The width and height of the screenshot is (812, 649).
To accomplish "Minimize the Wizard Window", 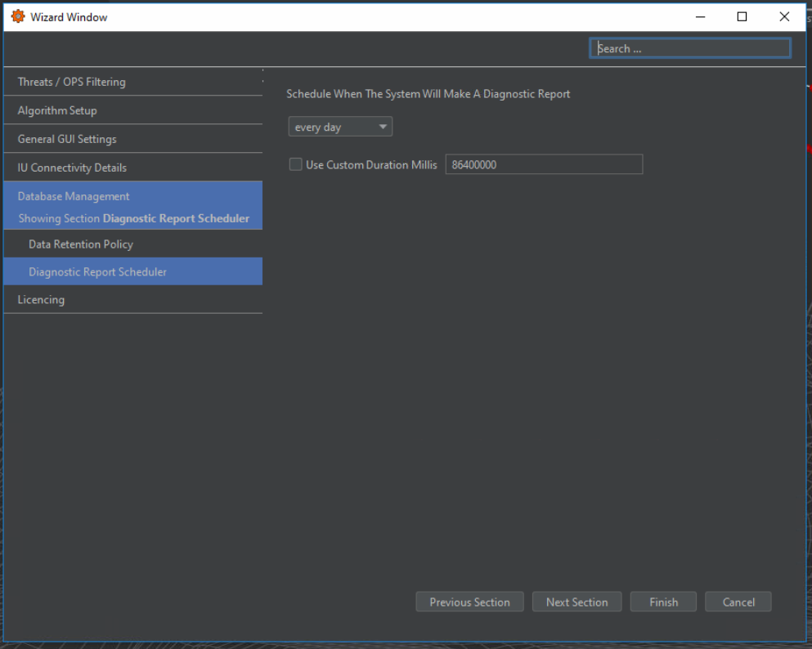I will coord(700,16).
